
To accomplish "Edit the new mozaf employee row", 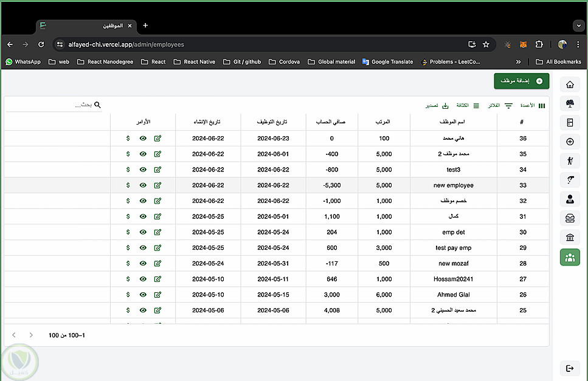I will coord(157,263).
